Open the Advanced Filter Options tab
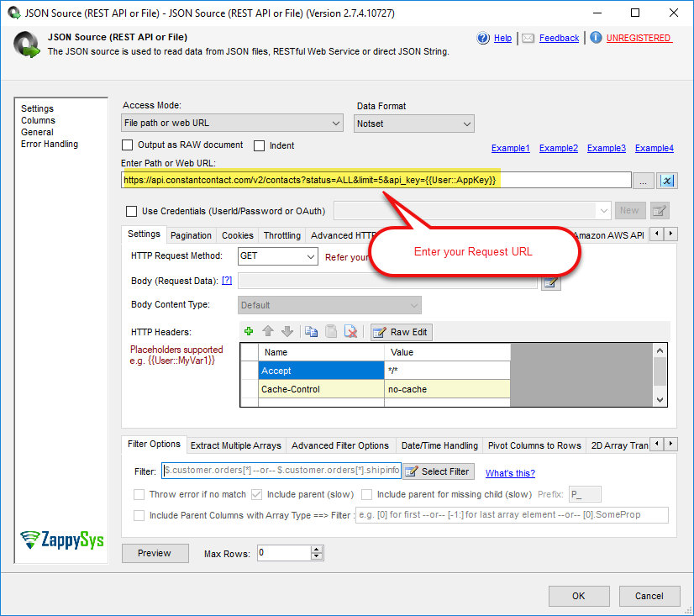 [340, 445]
